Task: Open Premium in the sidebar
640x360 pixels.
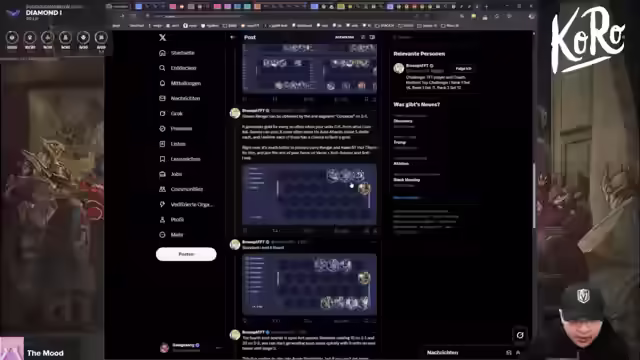Action: tap(176, 128)
